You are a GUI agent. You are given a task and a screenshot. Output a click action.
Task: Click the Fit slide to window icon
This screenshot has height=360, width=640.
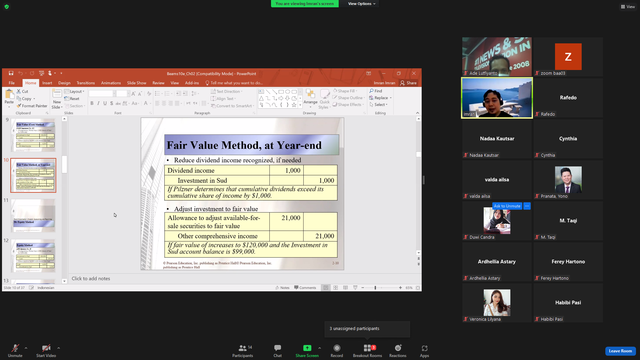[418, 288]
